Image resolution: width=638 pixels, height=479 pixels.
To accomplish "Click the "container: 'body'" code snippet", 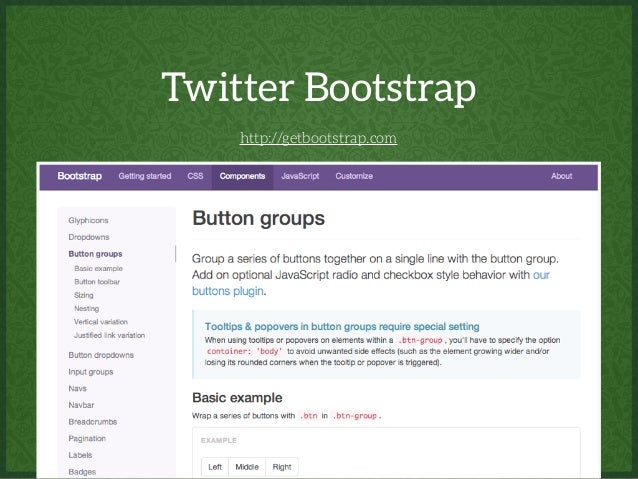I will pyautogui.click(x=244, y=351).
